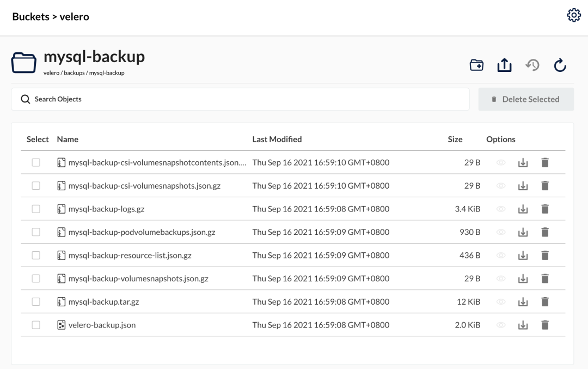The image size is (588, 369).
Task: Open the rewind history icon
Action: [x=532, y=65]
